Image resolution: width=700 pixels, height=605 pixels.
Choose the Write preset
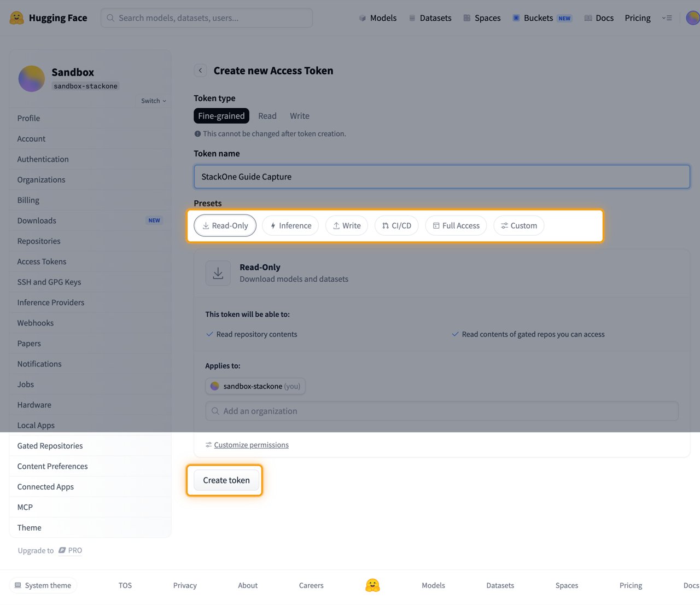[347, 225]
